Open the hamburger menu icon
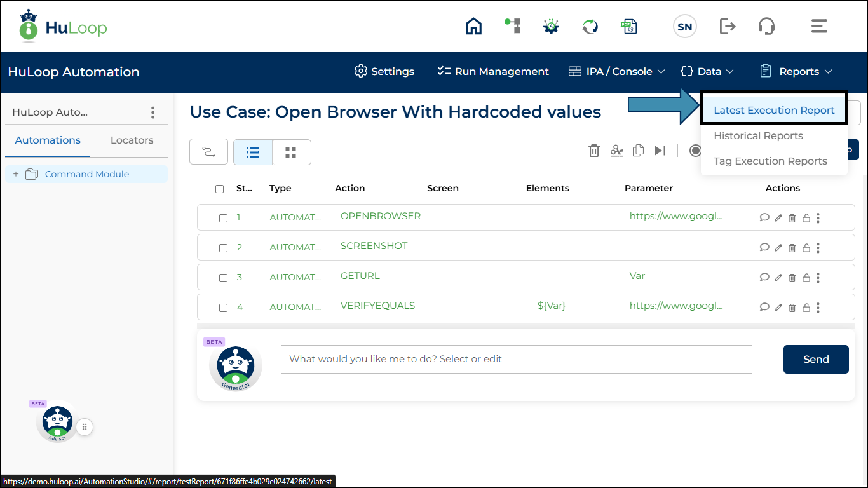868x488 pixels. click(818, 26)
